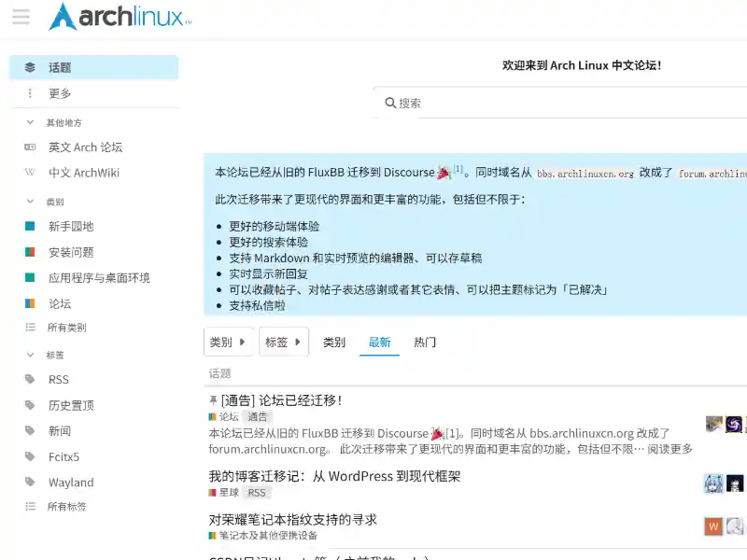Click the icon beside 英文 Arch 论坛

(30, 147)
